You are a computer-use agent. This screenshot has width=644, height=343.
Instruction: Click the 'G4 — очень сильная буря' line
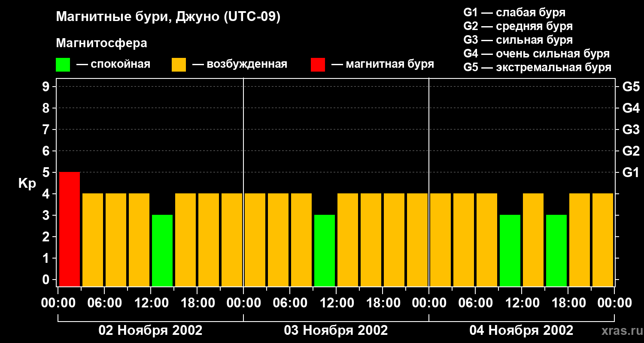pyautogui.click(x=536, y=54)
